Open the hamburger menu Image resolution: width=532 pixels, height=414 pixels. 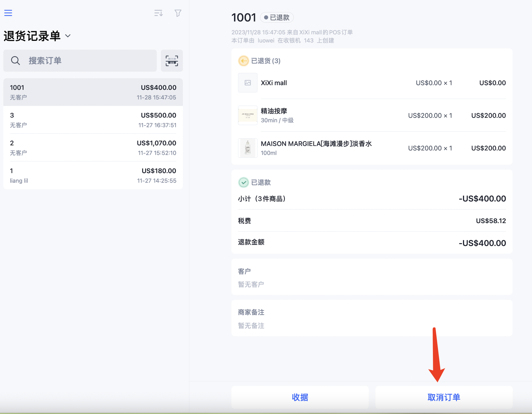(x=8, y=13)
